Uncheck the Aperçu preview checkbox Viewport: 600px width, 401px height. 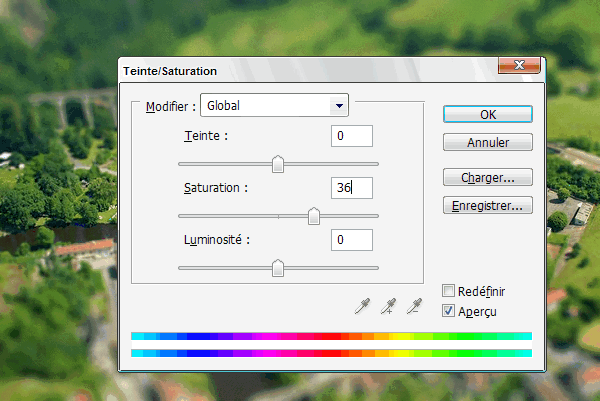pyautogui.click(x=448, y=311)
